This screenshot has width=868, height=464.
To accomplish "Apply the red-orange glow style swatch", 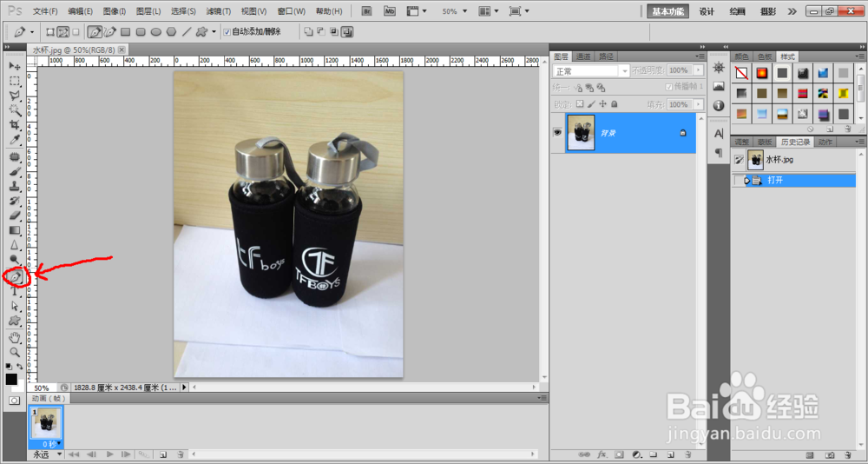I will pos(762,73).
